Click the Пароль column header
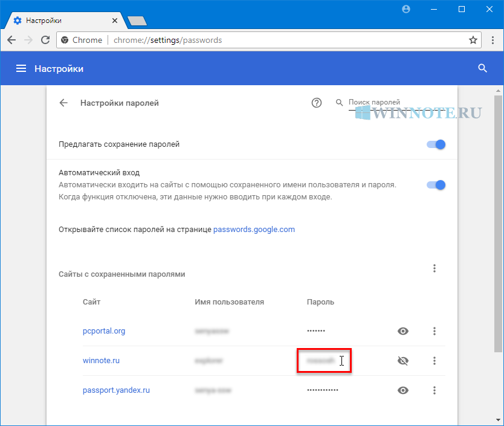504x426 pixels. point(320,302)
